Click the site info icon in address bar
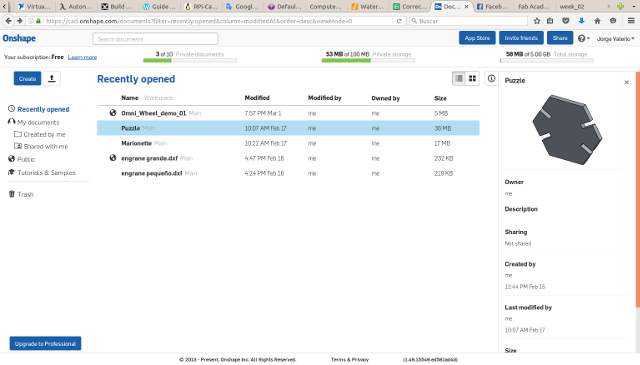The height and width of the screenshot is (365, 640). tap(31, 21)
